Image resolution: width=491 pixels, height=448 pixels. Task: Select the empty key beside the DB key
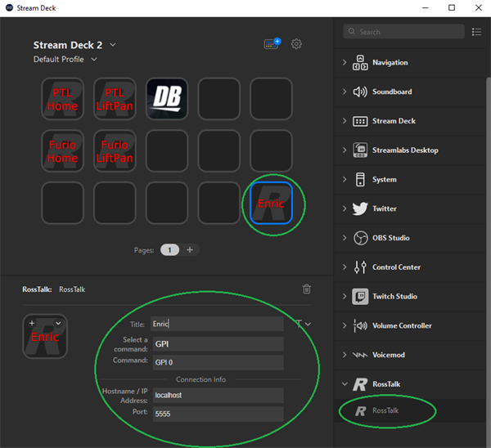pyautogui.click(x=218, y=99)
